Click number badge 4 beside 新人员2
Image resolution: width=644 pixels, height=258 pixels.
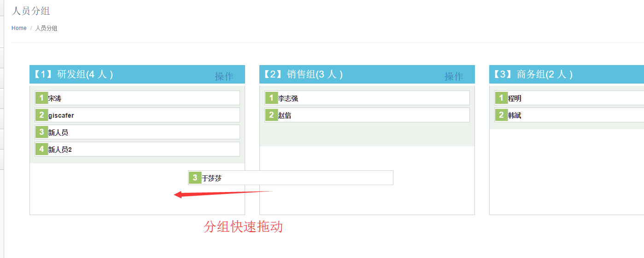pyautogui.click(x=41, y=149)
